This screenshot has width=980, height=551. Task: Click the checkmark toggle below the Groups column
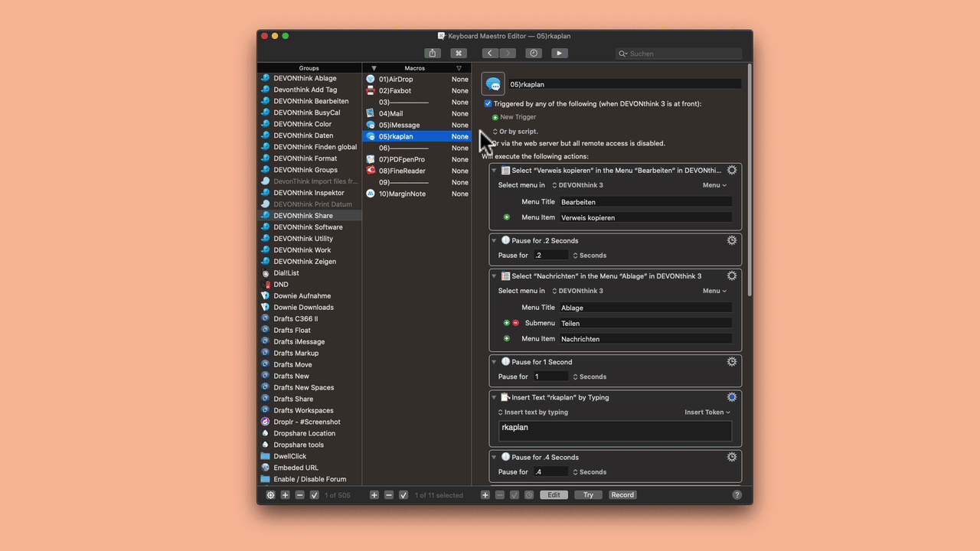312,494
